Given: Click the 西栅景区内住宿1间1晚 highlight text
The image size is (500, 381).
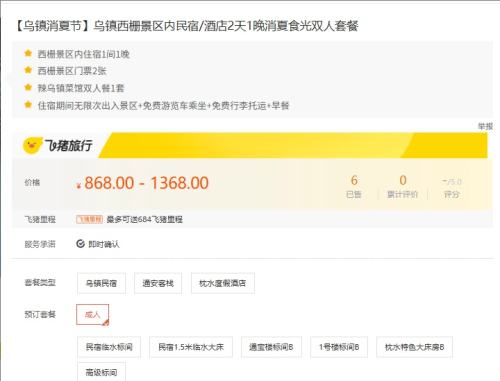Looking at the screenshot, I should coord(84,54).
